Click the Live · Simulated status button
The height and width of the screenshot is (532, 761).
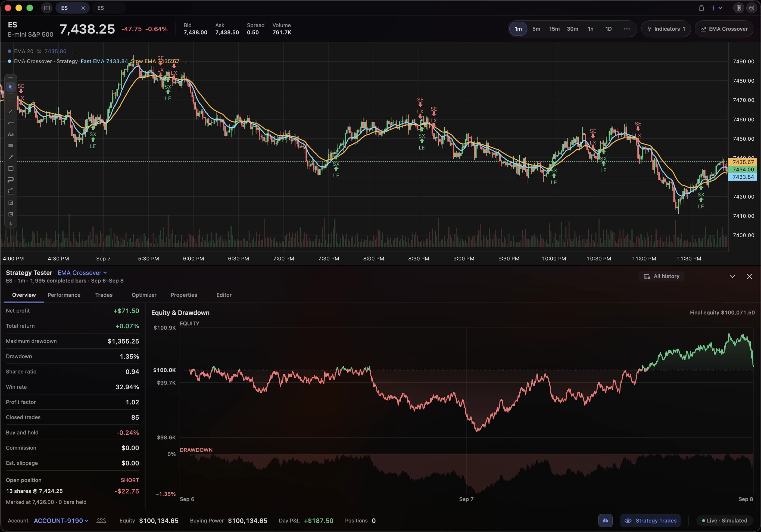pos(724,521)
